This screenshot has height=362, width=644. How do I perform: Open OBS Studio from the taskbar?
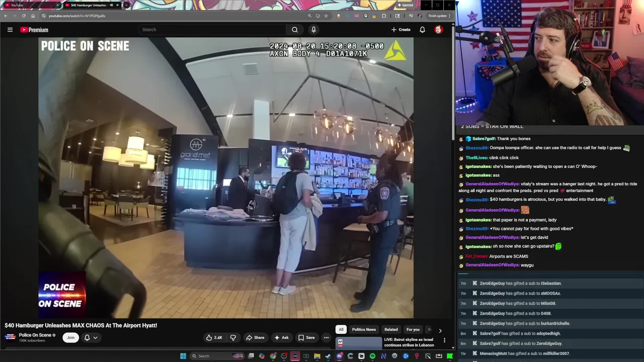[284, 356]
